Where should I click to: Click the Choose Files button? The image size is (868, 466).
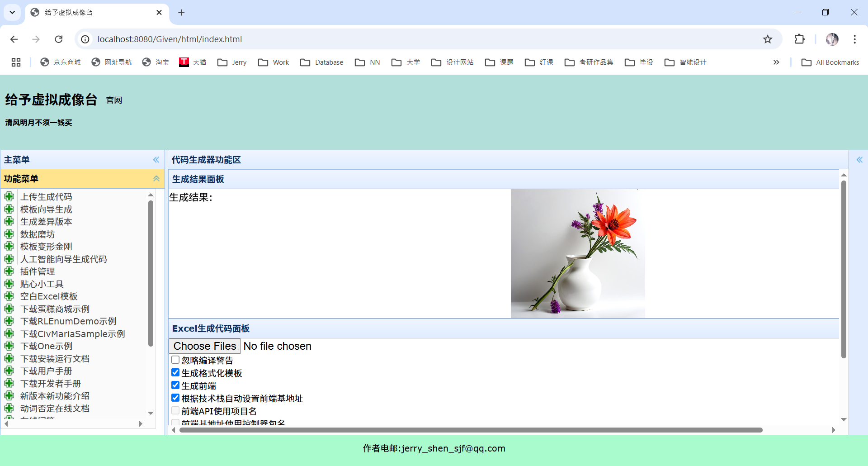[x=204, y=346]
